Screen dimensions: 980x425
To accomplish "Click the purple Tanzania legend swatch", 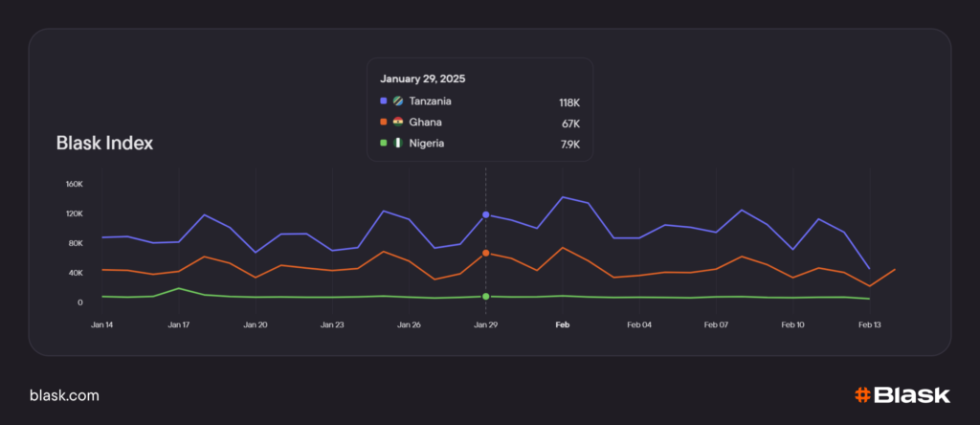I will [x=384, y=101].
